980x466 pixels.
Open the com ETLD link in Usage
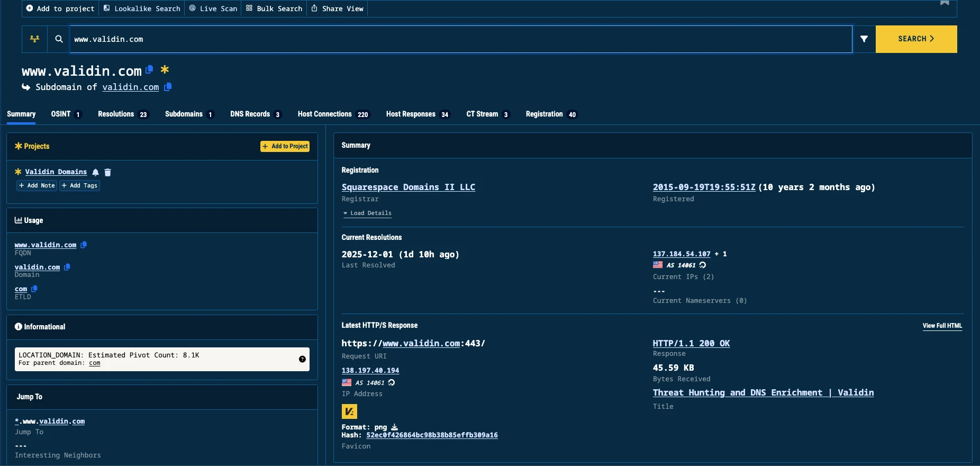[21, 289]
